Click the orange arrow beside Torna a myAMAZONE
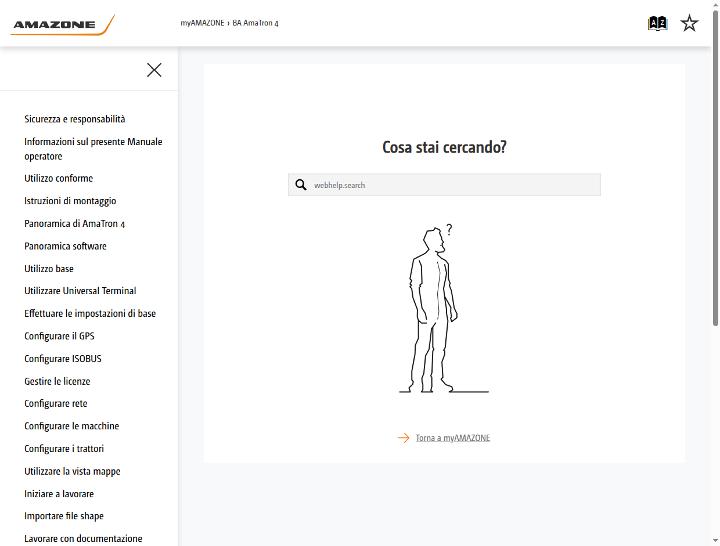This screenshot has width=720, height=546. [x=404, y=438]
